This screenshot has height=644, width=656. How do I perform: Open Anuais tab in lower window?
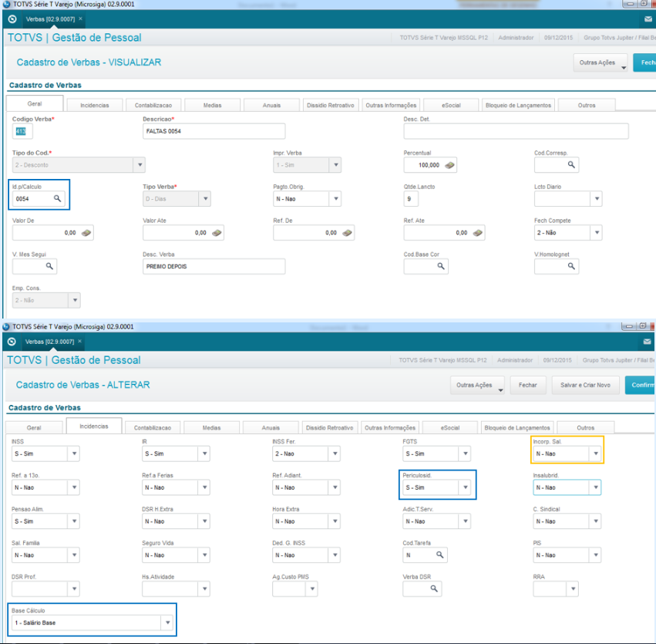tap(271, 427)
